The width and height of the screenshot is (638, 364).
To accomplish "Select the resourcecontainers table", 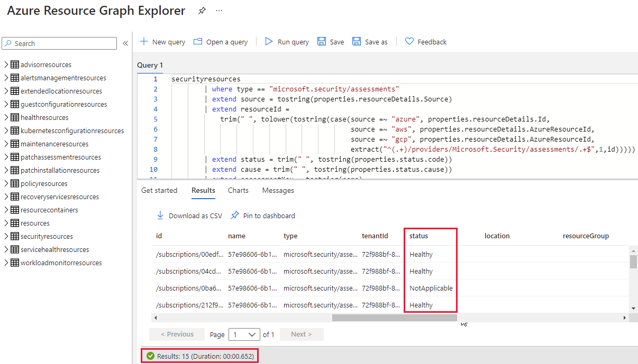I will pos(49,210).
